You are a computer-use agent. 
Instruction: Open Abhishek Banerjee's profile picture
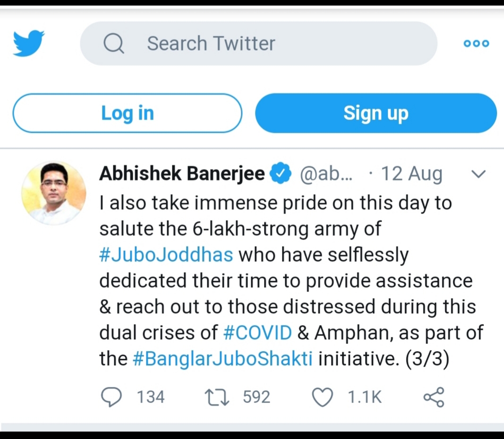54,193
